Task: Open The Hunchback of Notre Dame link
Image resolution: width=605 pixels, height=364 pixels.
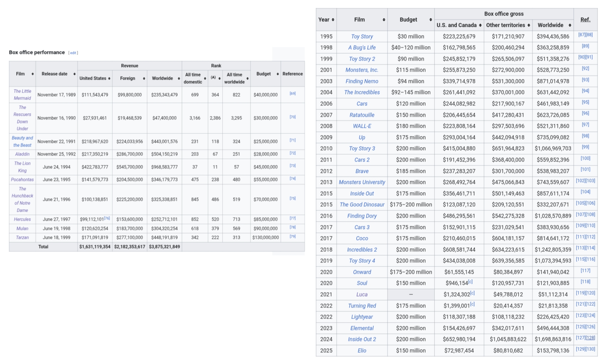Action: (x=22, y=200)
